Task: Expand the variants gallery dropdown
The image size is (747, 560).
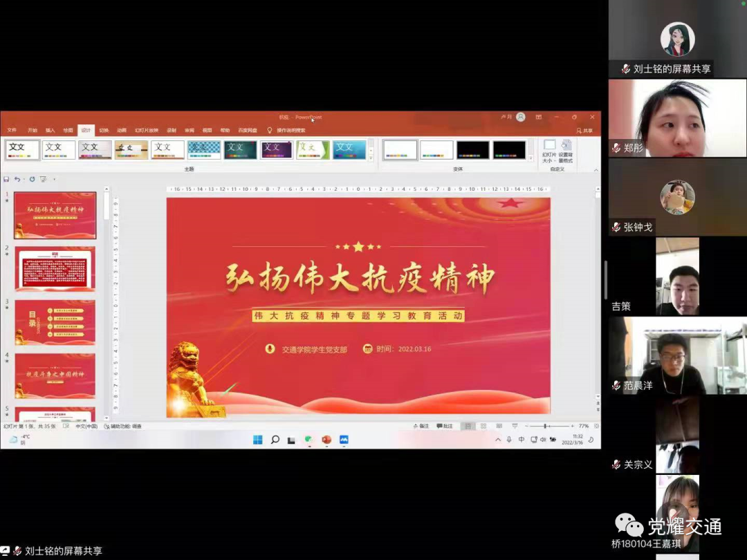Action: coord(531,158)
